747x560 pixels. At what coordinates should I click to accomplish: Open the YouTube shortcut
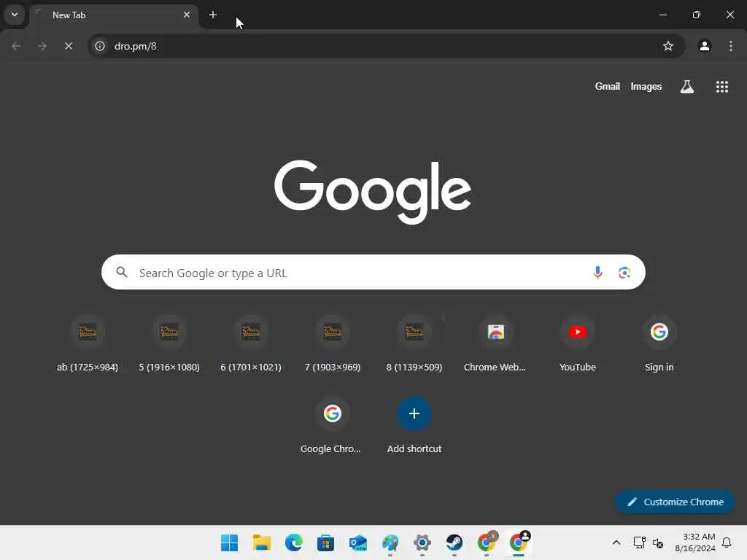(578, 343)
